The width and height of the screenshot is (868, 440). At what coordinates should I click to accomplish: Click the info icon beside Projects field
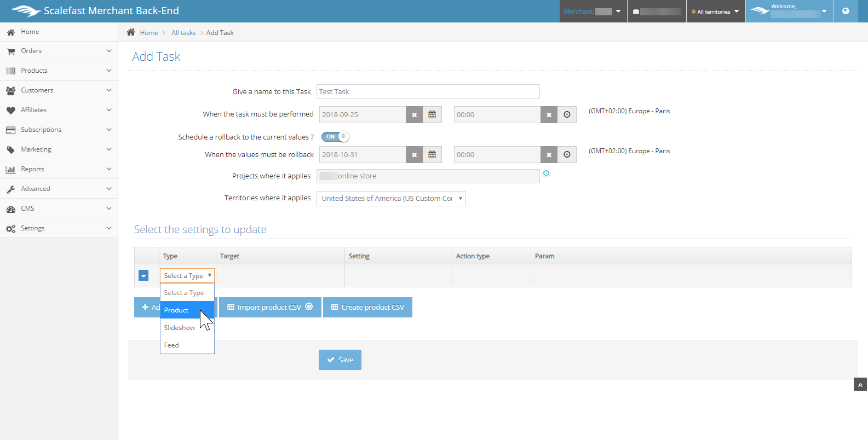[546, 173]
